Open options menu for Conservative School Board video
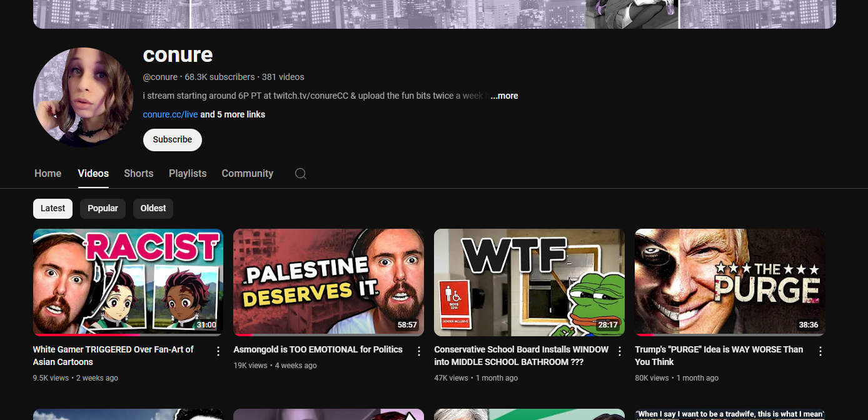The height and width of the screenshot is (420, 868). pyautogui.click(x=620, y=351)
